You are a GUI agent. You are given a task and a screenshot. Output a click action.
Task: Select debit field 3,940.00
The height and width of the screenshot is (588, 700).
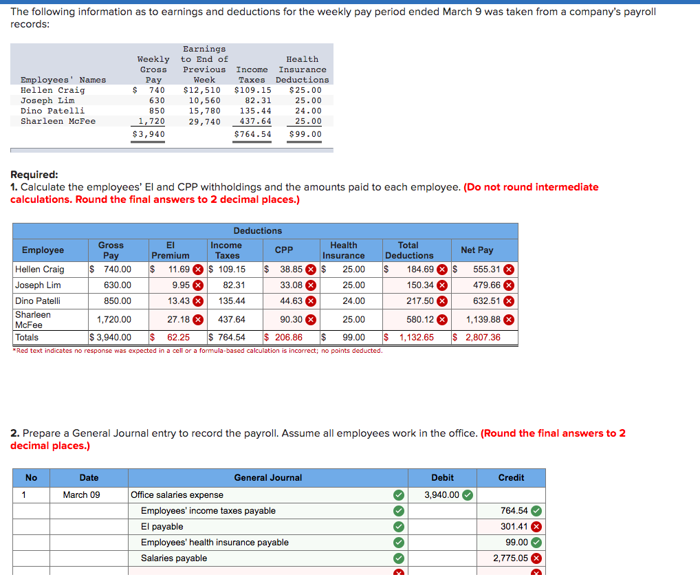coord(442,495)
